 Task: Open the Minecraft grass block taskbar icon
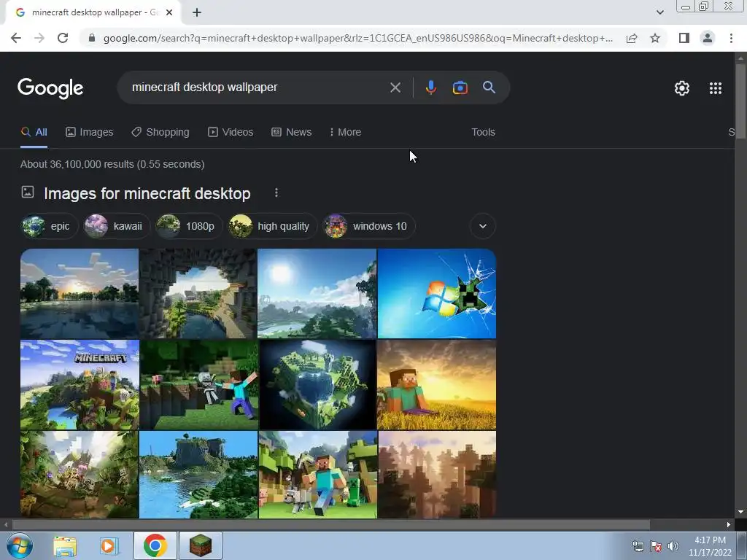tap(201, 545)
